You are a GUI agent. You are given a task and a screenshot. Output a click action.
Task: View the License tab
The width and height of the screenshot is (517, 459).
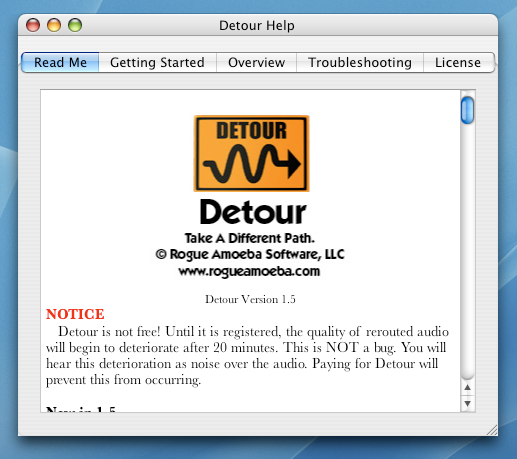tap(458, 62)
